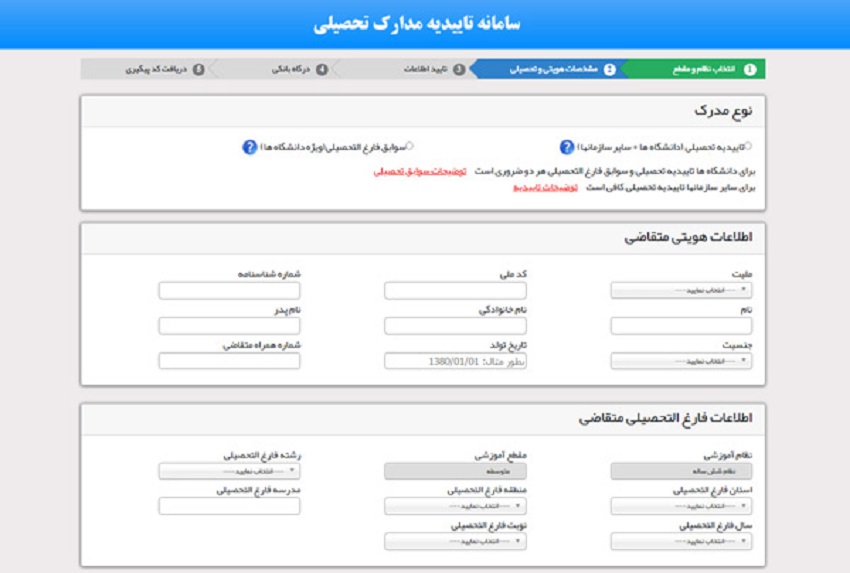850x573 pixels.
Task: Open the رشته فارغ التحصیلی dropdown
Action: click(x=229, y=471)
